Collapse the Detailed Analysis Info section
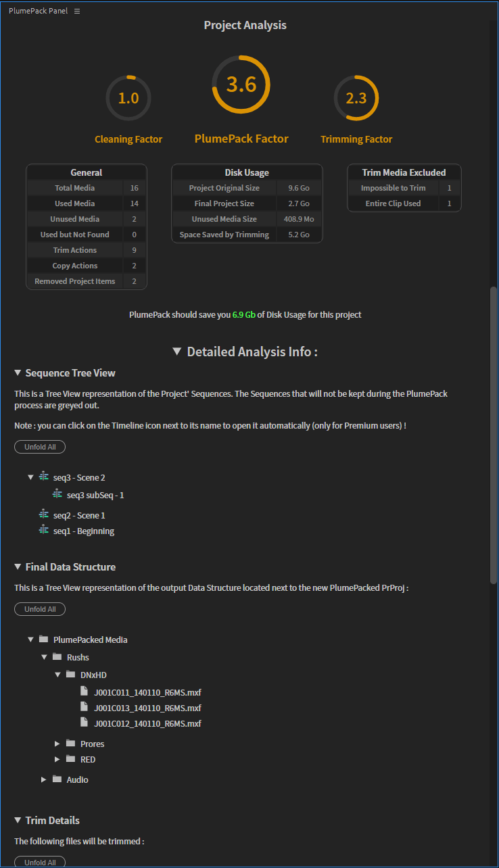The image size is (499, 868). point(177,352)
